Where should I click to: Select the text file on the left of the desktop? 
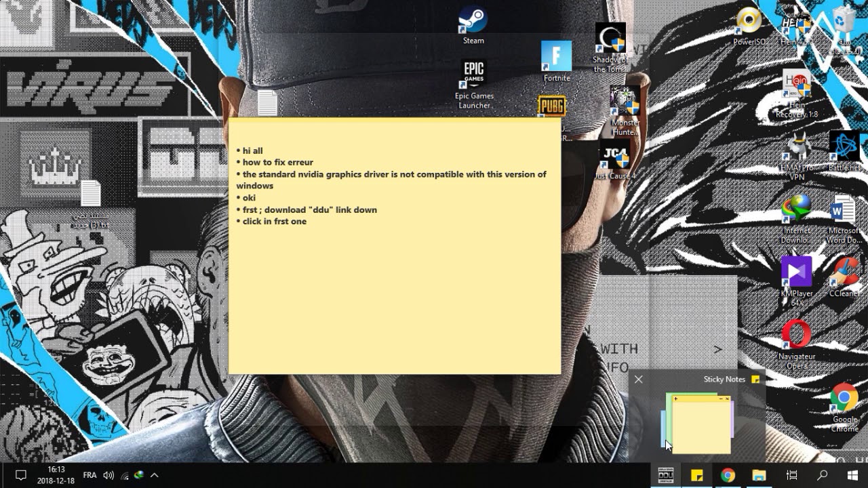pos(90,204)
